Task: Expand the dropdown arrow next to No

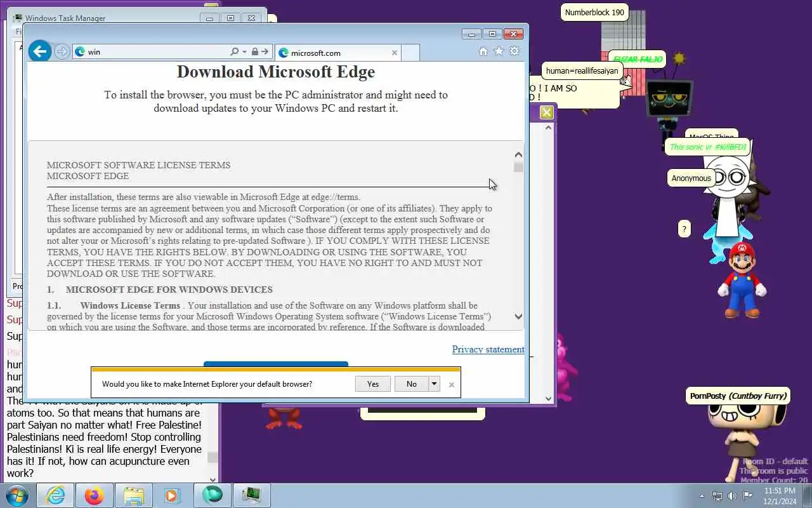Action: point(435,384)
